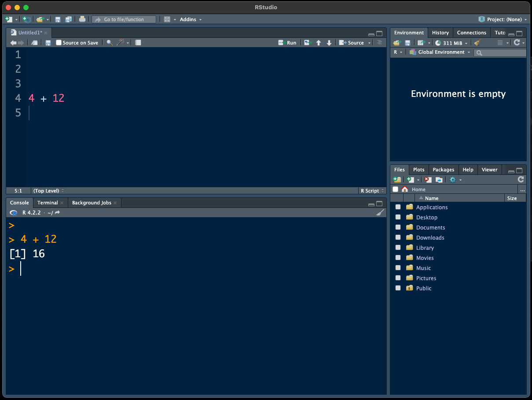The height and width of the screenshot is (400, 532).
Task: Refresh the Files pane listing
Action: [521, 180]
